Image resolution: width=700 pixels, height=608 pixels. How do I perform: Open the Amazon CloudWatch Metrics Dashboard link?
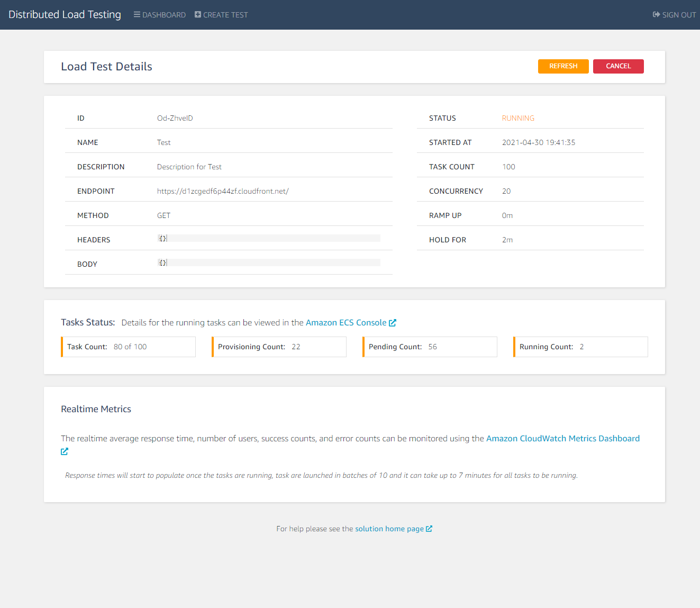coord(562,438)
